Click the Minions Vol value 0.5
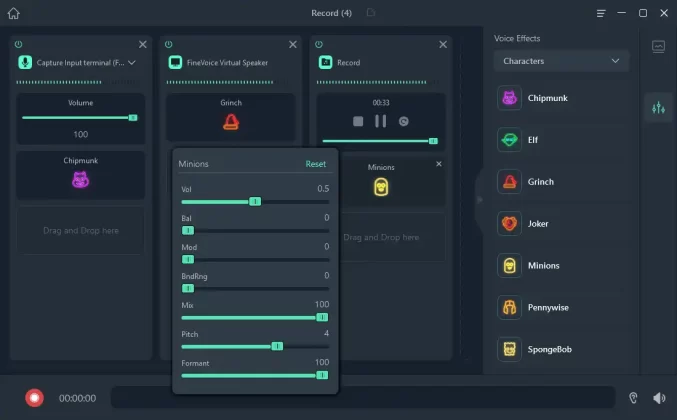 tap(323, 189)
